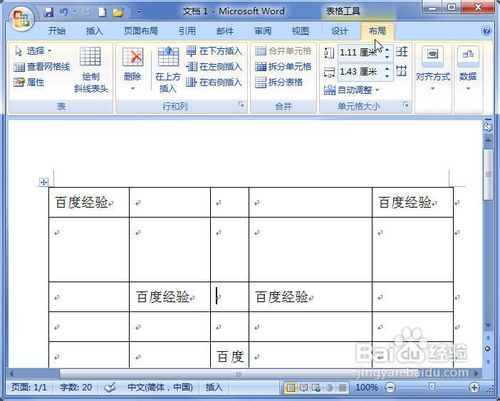Expand 数据 group dropdown
The image size is (500, 401).
(x=468, y=69)
